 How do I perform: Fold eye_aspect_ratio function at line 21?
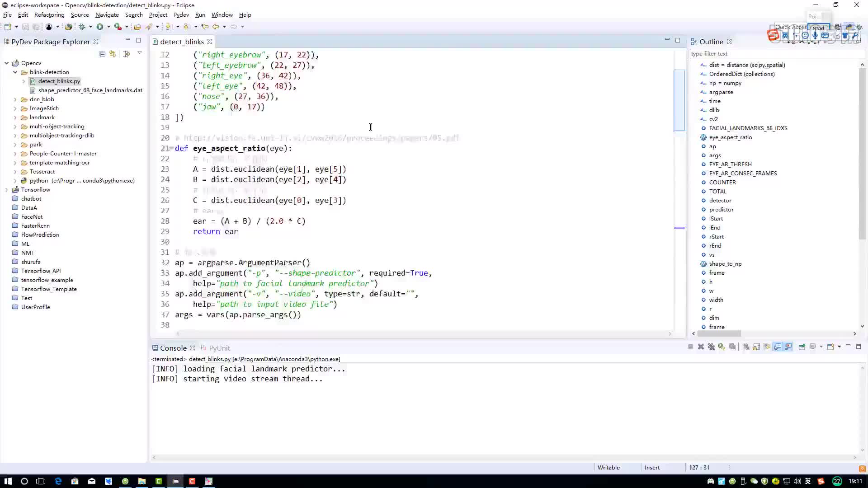pos(172,148)
